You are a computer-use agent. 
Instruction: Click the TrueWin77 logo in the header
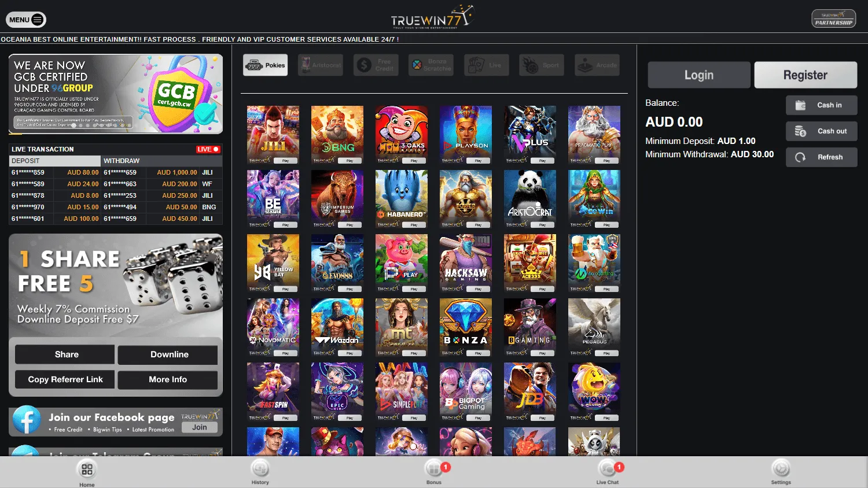tap(433, 17)
